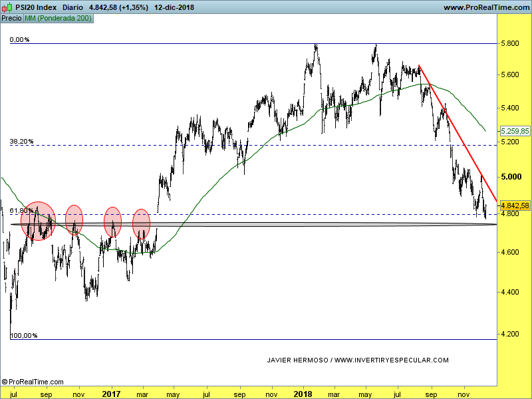Image resolution: width=532 pixels, height=399 pixels.
Task: Click the 100,00% Fibonacci level label
Action: coord(23,335)
